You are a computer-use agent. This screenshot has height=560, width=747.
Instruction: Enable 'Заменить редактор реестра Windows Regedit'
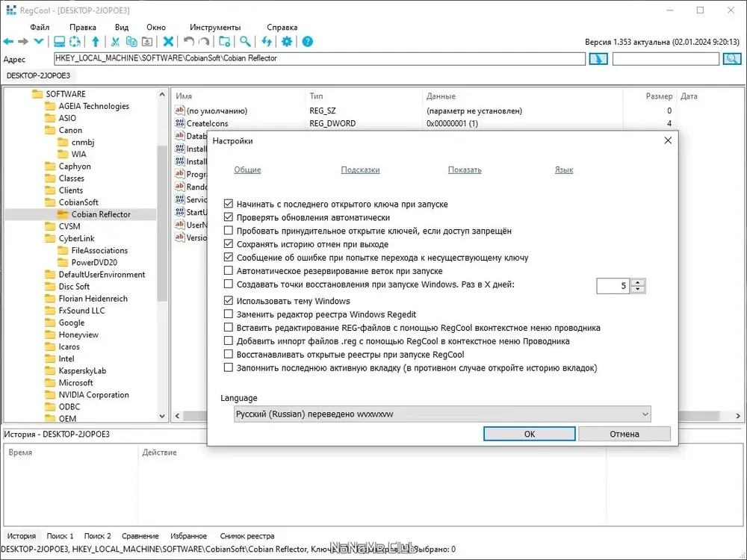[229, 314]
